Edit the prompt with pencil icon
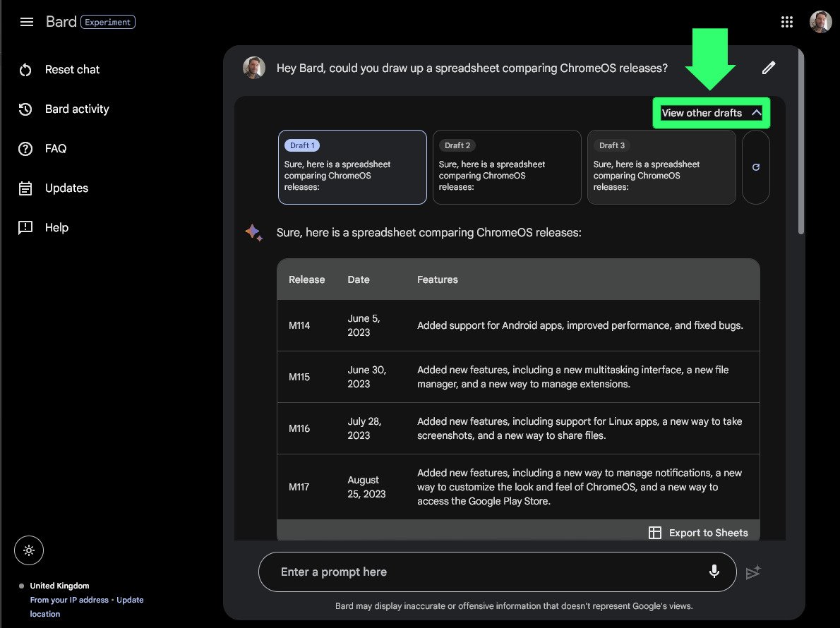The height and width of the screenshot is (628, 840). point(769,68)
